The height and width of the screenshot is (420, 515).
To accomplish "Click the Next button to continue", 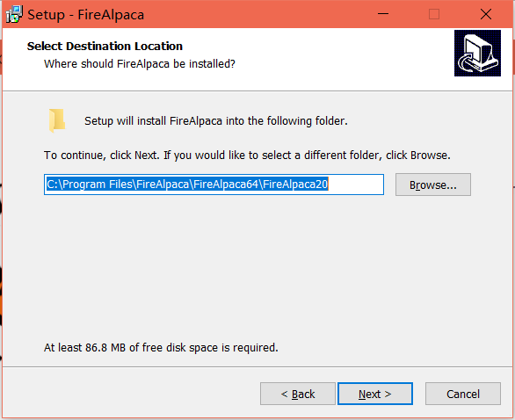I will [x=375, y=394].
